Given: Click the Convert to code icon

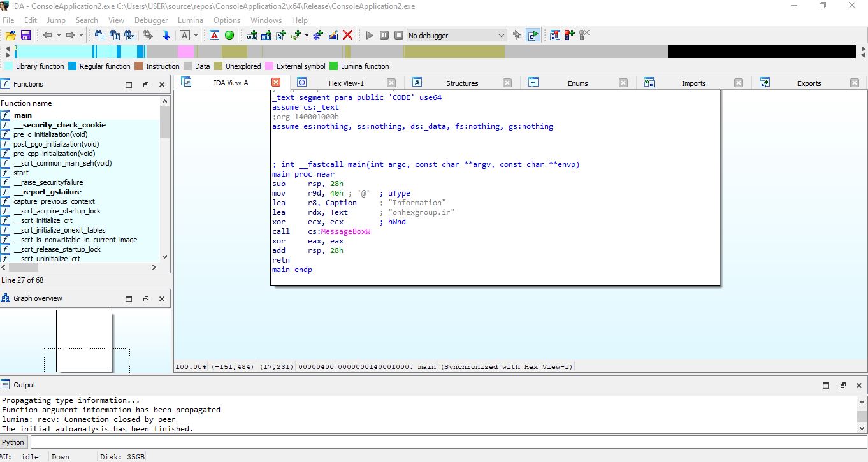Looking at the screenshot, I should [252, 35].
